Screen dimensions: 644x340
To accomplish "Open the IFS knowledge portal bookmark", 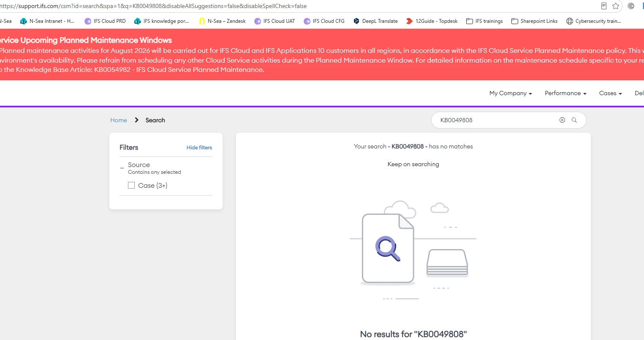I will 161,21.
